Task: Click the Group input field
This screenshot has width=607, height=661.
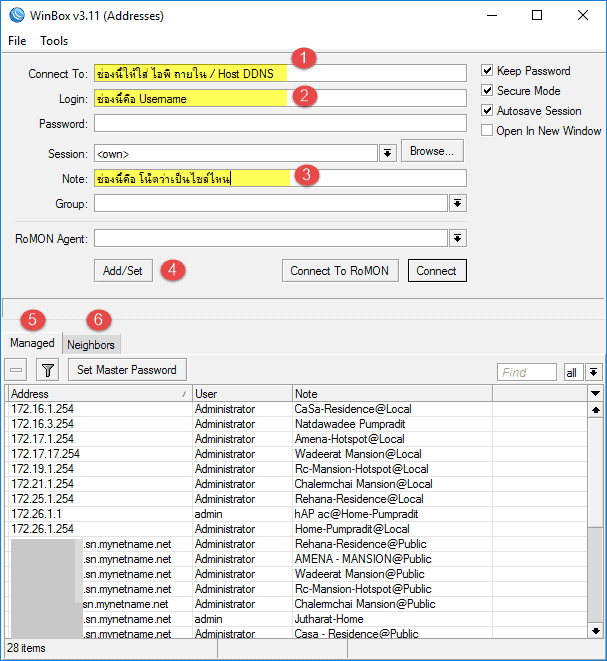Action: (271, 203)
